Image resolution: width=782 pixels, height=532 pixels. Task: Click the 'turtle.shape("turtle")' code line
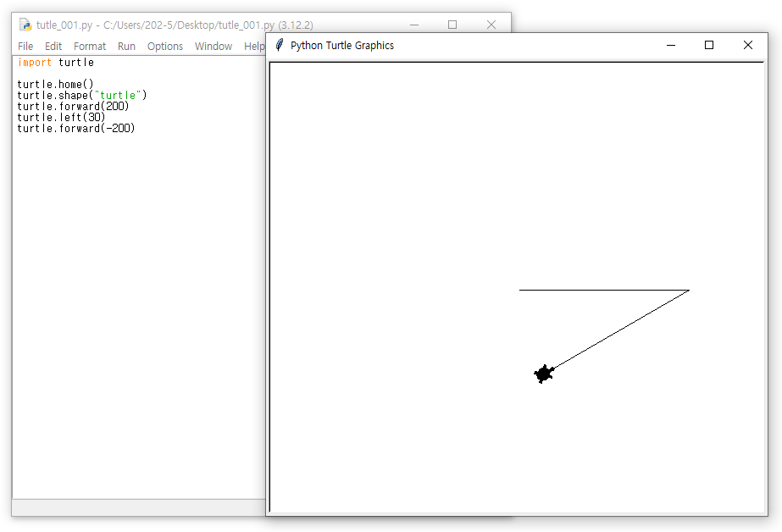coord(82,95)
